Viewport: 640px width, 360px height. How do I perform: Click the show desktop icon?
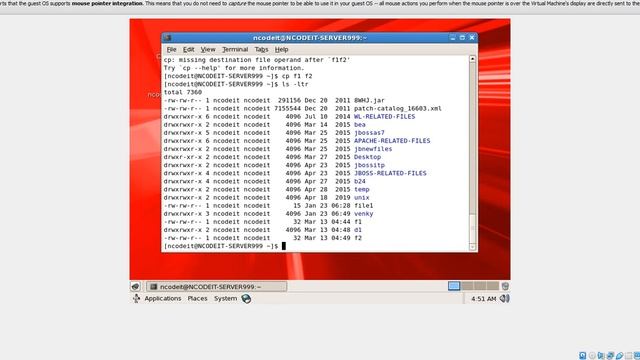(136, 287)
